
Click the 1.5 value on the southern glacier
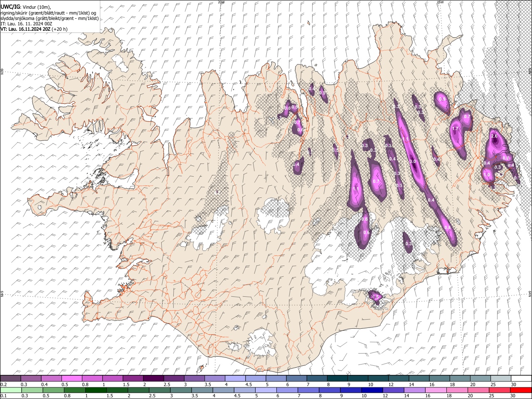[x=375, y=297]
